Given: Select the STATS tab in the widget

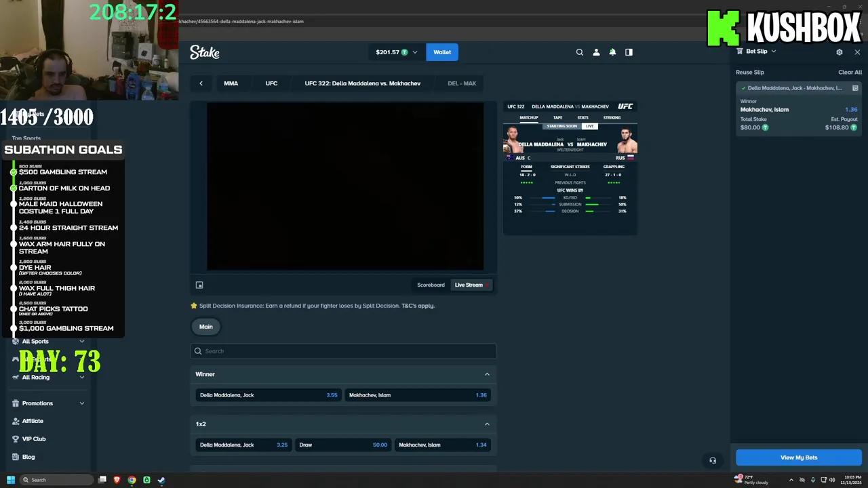Looking at the screenshot, I should [583, 117].
